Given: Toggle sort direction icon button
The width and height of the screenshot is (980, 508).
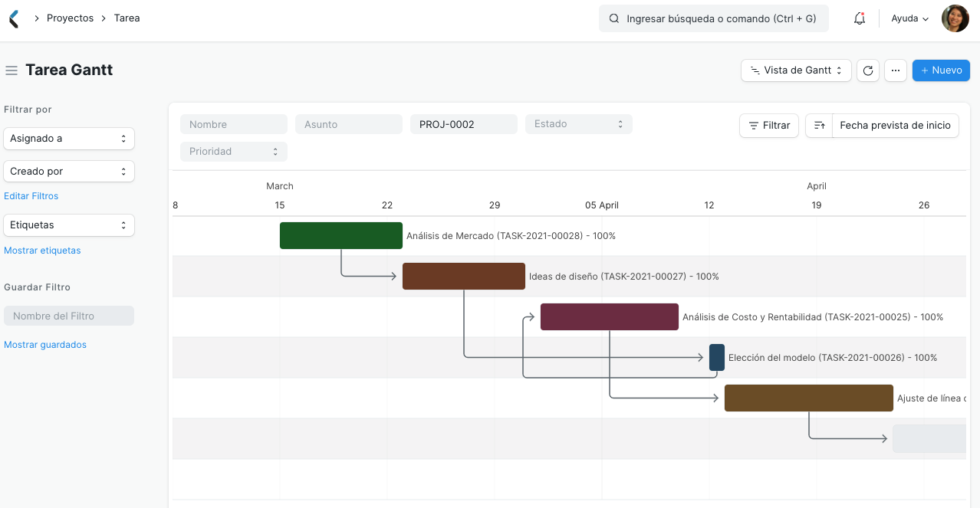Looking at the screenshot, I should [x=819, y=126].
